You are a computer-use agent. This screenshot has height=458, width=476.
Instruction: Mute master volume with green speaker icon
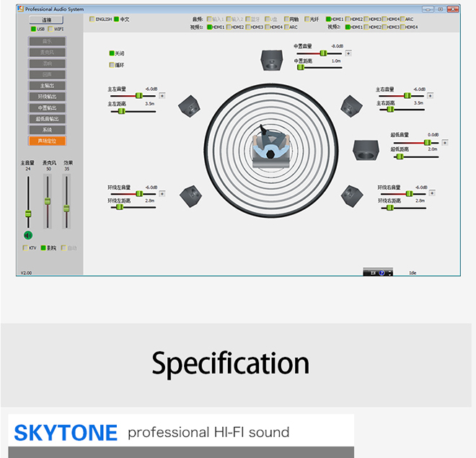28,234
